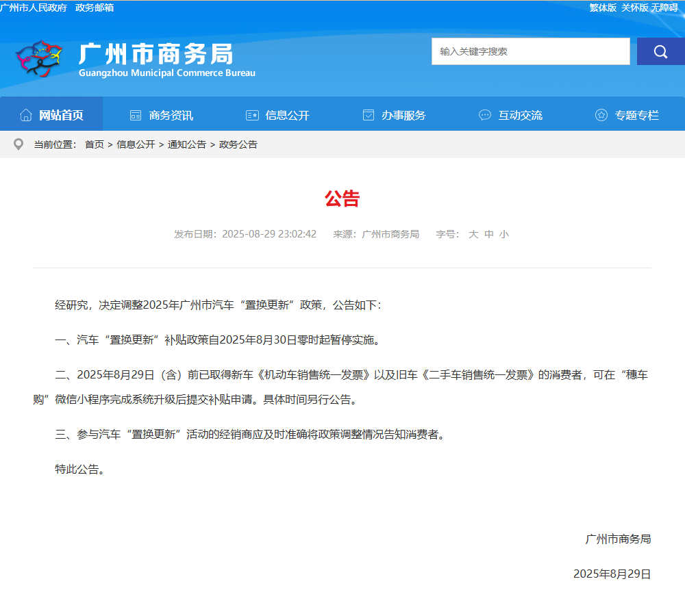Click the Guangzhou Commerce Bureau logo
The image size is (685, 616).
[39, 58]
